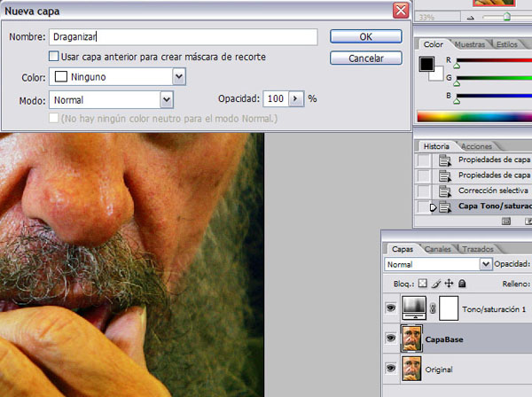
Task: Hide the CapaBase layer
Action: 391,338
